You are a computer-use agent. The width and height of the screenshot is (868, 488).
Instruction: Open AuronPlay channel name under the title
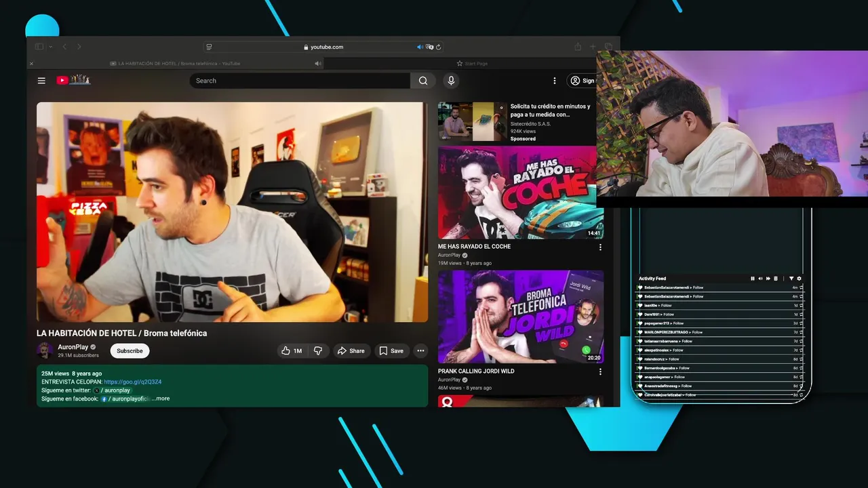point(73,347)
